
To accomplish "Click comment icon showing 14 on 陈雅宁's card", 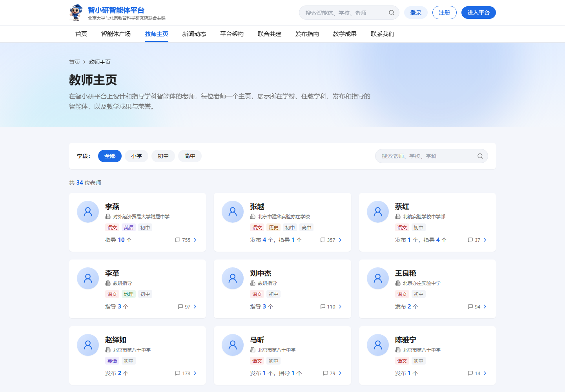I will [470, 373].
